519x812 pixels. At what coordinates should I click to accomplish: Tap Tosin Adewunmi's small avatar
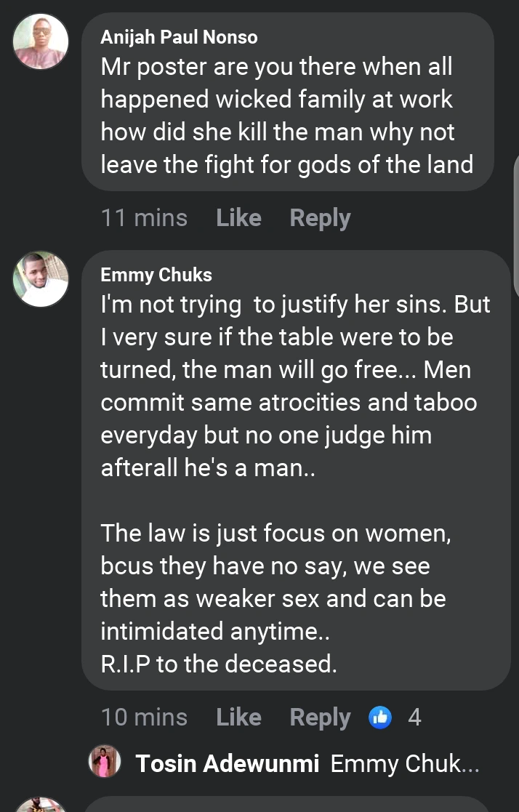[105, 763]
